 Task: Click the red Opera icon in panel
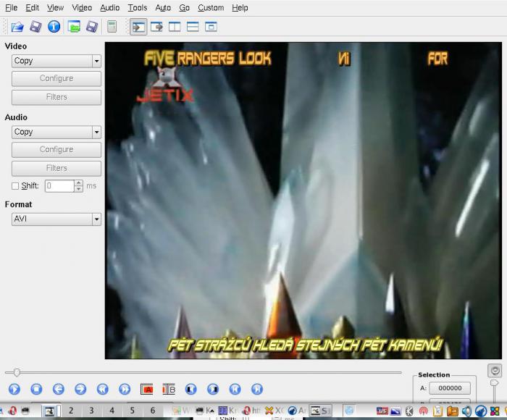[12, 411]
